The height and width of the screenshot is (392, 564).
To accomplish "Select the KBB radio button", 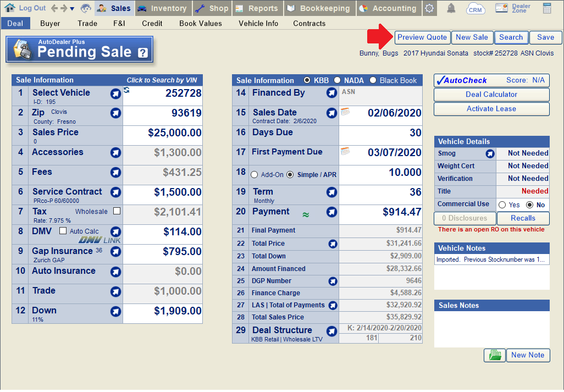I will click(307, 80).
